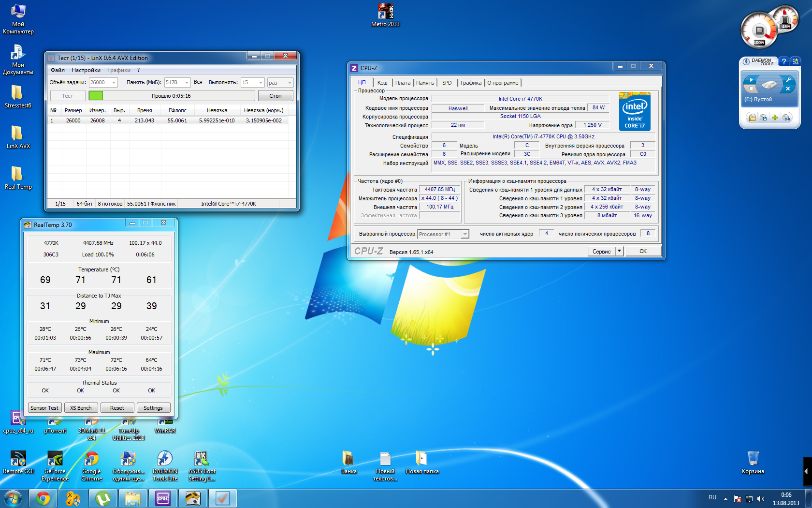Select the ASUS Boot Setting desktop shortcut
812x508 pixels.
click(202, 466)
